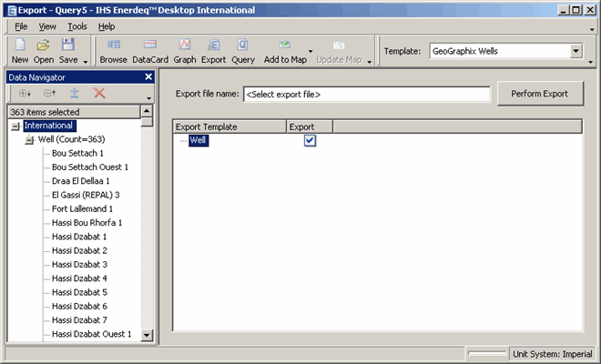Select Hassi Dzabat Ouest 1 well
Viewport: 601px width, 364px height.
click(x=92, y=334)
